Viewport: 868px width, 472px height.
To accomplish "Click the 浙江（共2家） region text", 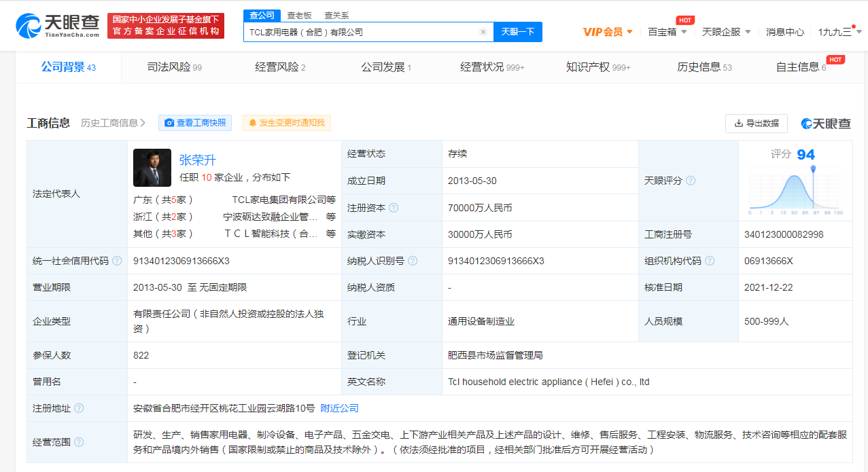I will [x=164, y=217].
